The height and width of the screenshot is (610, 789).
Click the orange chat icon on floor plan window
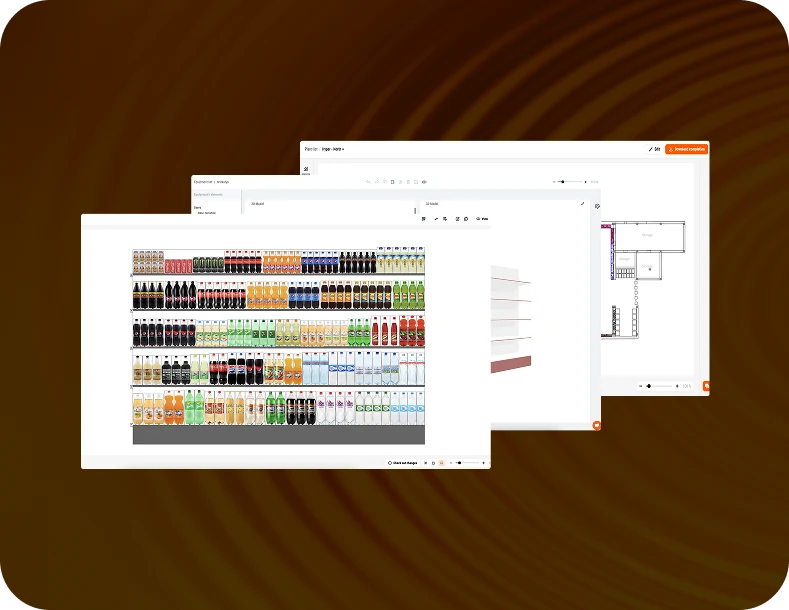pyautogui.click(x=706, y=385)
